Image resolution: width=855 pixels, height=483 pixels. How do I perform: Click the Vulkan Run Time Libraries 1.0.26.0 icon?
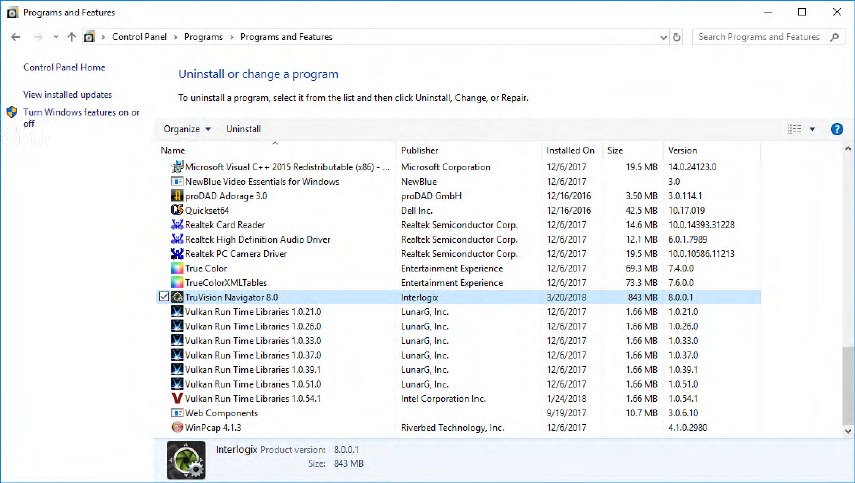(177, 326)
